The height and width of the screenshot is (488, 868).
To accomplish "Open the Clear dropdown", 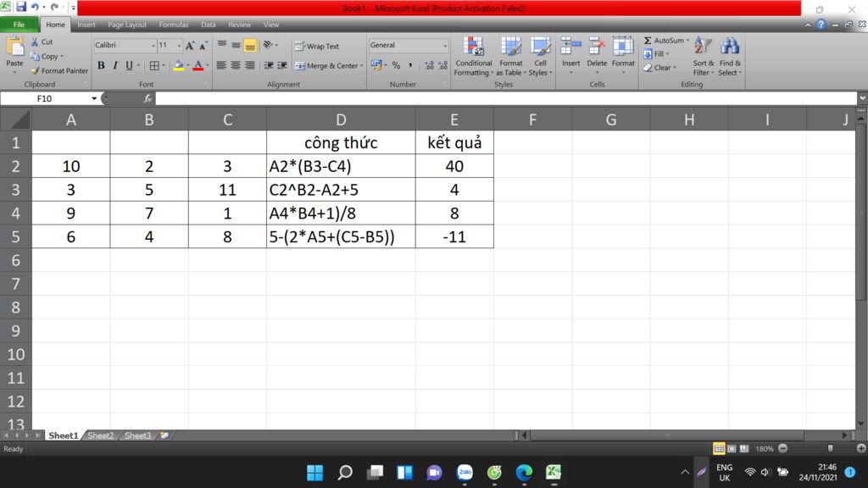I will 659,68.
